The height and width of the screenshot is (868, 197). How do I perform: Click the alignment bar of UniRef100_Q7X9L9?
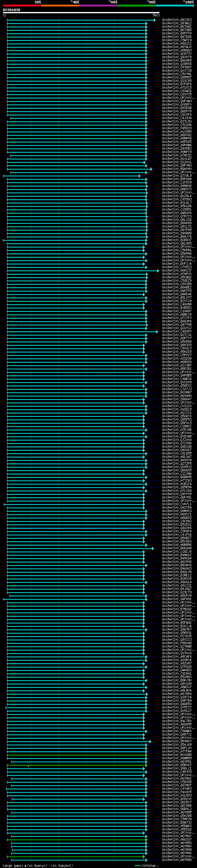[x=72, y=176]
